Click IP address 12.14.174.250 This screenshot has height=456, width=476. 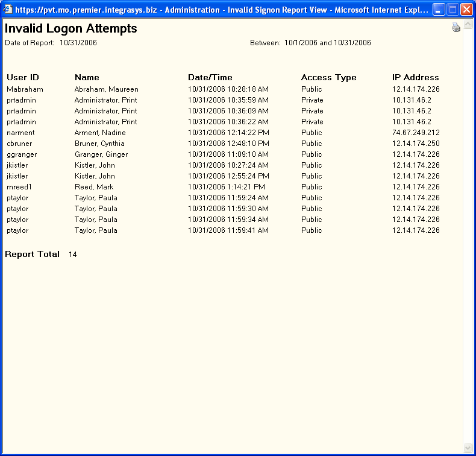tap(416, 144)
